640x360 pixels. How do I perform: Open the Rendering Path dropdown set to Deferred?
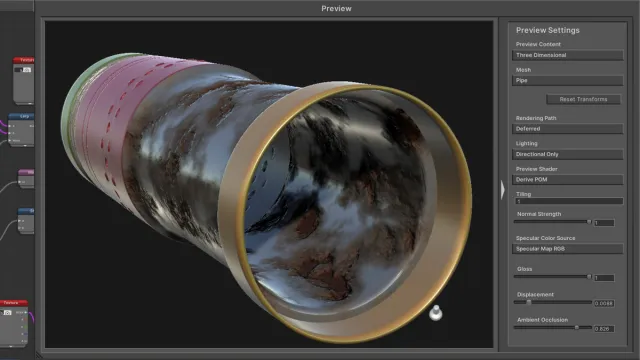click(x=567, y=129)
